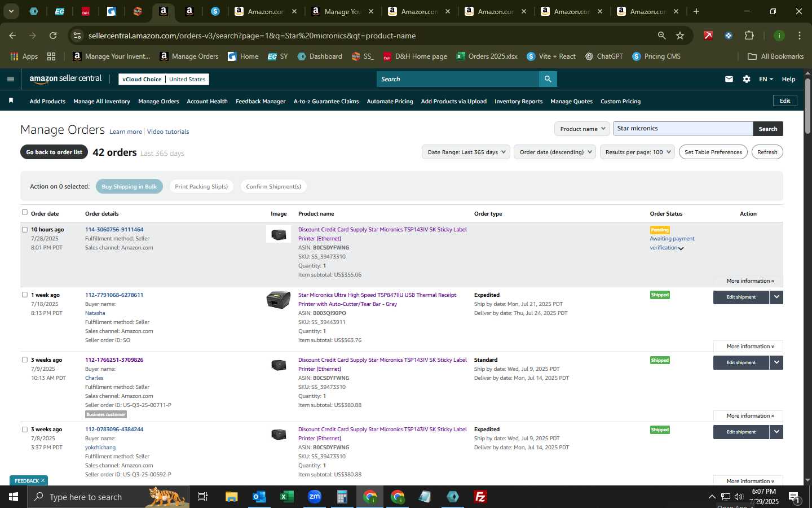Open the tab search dropdown arrow
The height and width of the screenshot is (508, 812).
pos(11,11)
